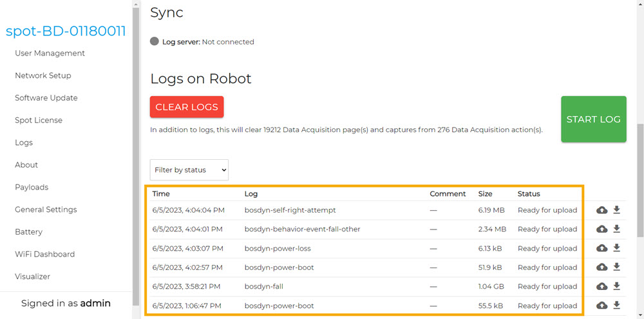Upload the bosdyn-behavior-event-fall-other log
Viewport: 644px width, 319px height.
coord(601,229)
